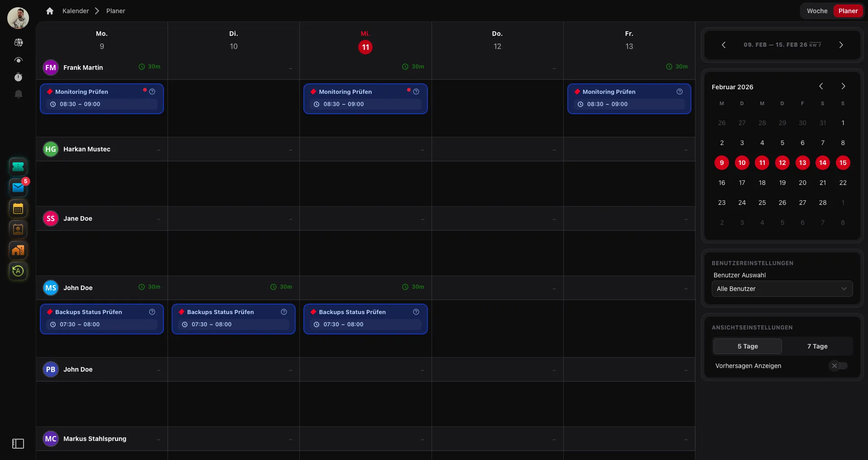
Task: Open the contacts address book icon
Action: click(18, 229)
